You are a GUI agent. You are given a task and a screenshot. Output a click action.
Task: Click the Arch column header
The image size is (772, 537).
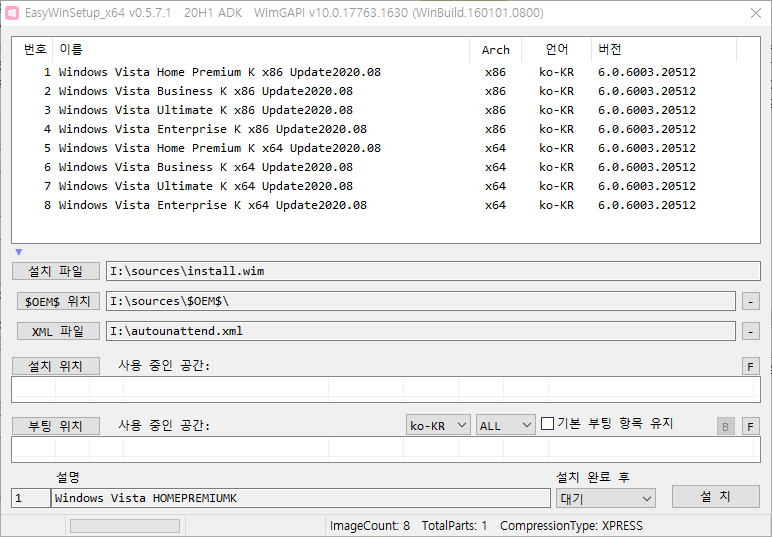[495, 49]
